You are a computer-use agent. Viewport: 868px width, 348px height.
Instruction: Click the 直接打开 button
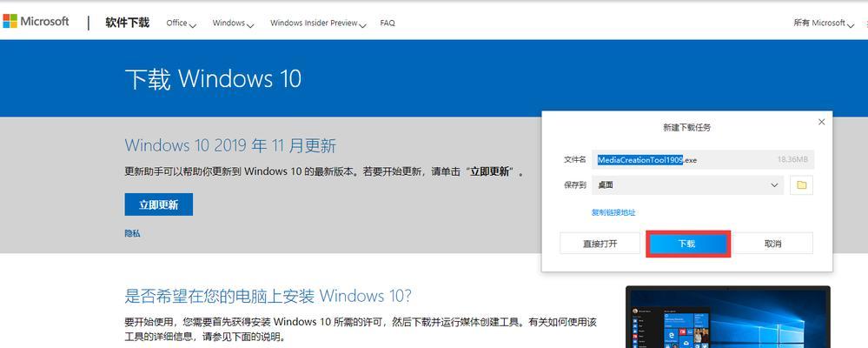(600, 244)
